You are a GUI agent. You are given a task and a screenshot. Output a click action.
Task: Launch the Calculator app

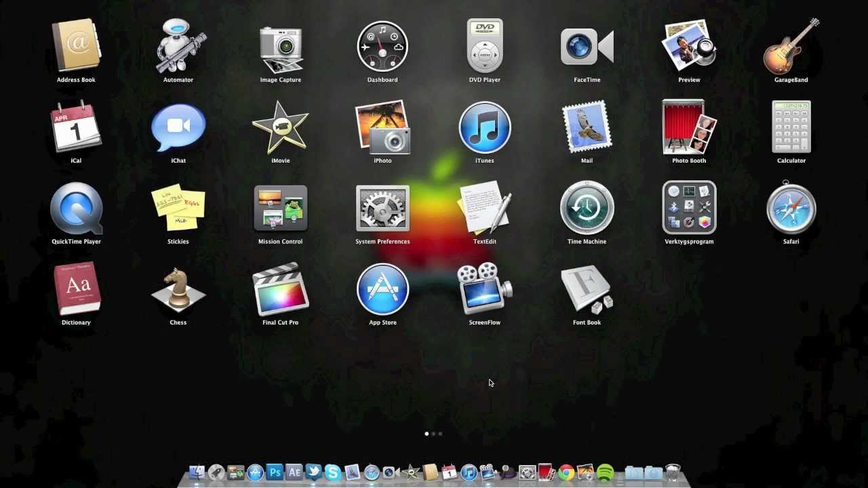(791, 127)
